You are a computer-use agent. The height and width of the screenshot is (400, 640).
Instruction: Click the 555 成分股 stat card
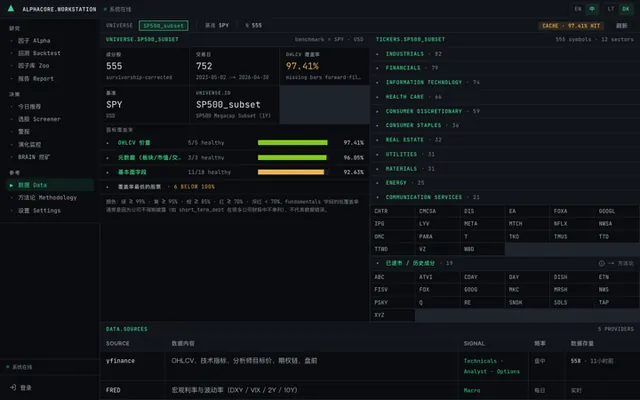[144, 66]
